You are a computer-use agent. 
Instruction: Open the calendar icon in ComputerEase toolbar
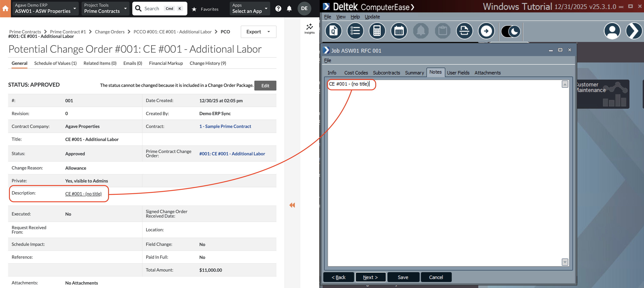coord(399,31)
